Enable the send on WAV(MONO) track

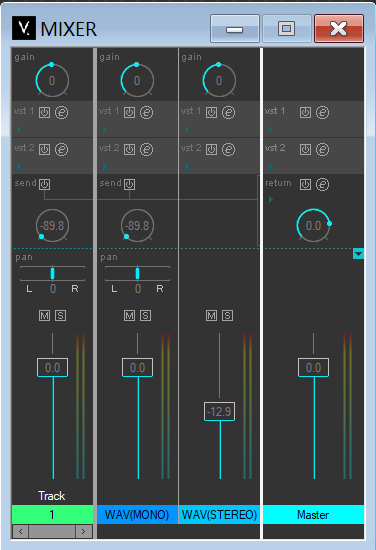click(129, 185)
